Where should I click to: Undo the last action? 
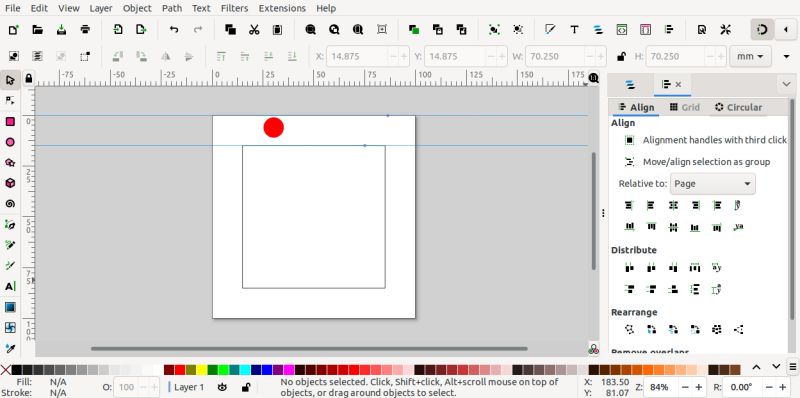[174, 30]
